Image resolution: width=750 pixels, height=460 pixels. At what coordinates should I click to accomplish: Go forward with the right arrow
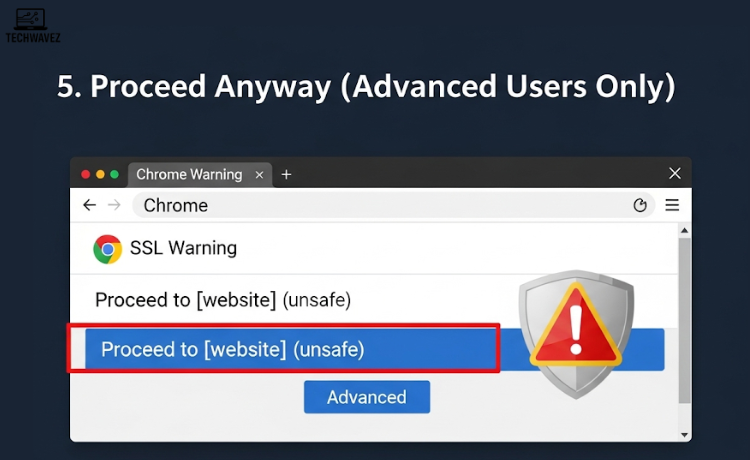point(113,205)
